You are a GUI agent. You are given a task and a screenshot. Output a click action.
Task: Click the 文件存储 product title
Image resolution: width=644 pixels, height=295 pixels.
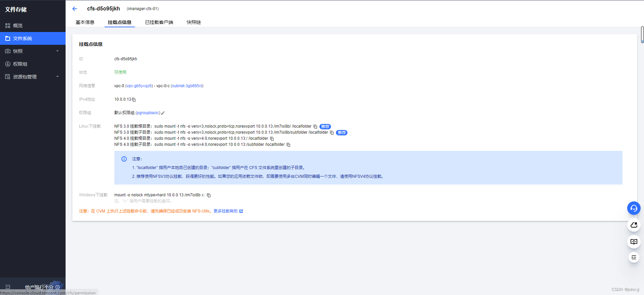coord(16,9)
